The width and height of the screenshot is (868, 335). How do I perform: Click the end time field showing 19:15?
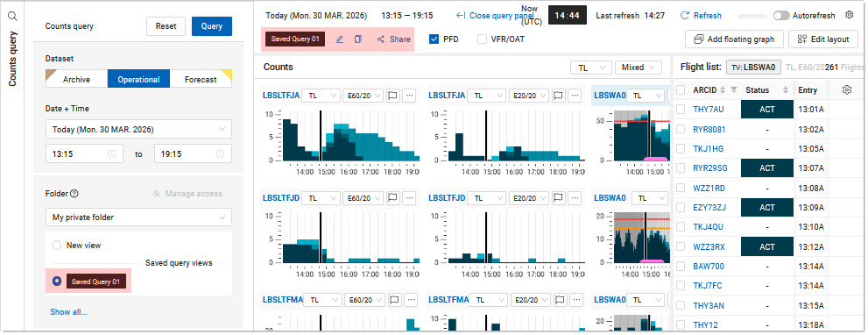pos(193,154)
